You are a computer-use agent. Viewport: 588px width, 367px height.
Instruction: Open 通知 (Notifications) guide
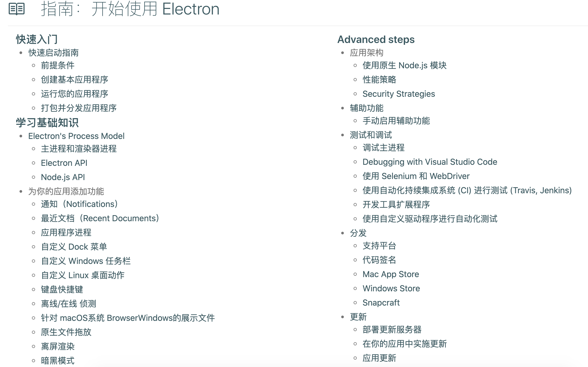[x=79, y=204]
